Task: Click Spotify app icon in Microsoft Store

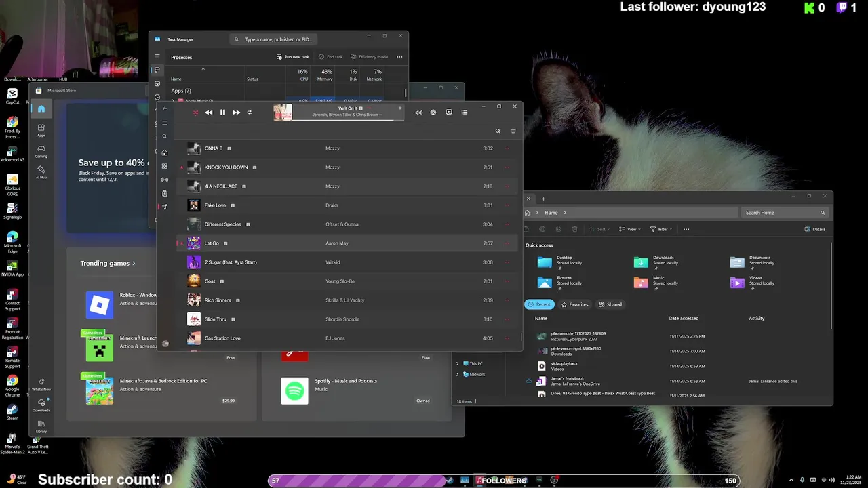Action: coord(294,390)
